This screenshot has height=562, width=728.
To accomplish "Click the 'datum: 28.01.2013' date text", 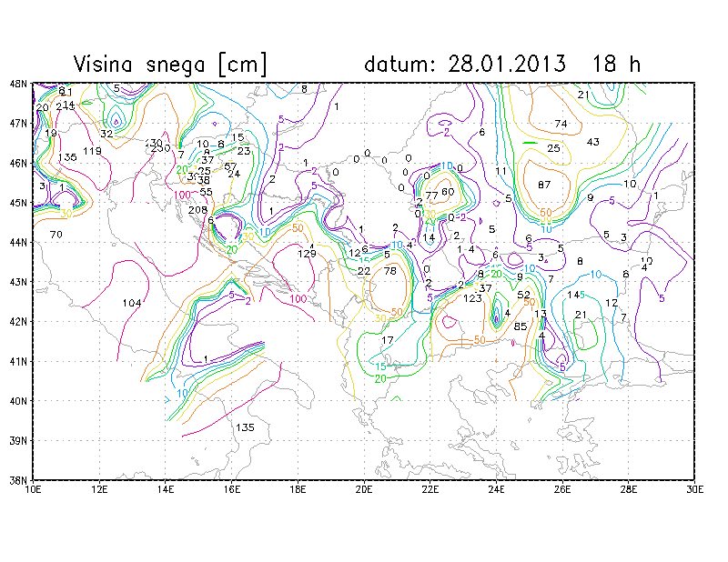I will (x=465, y=64).
